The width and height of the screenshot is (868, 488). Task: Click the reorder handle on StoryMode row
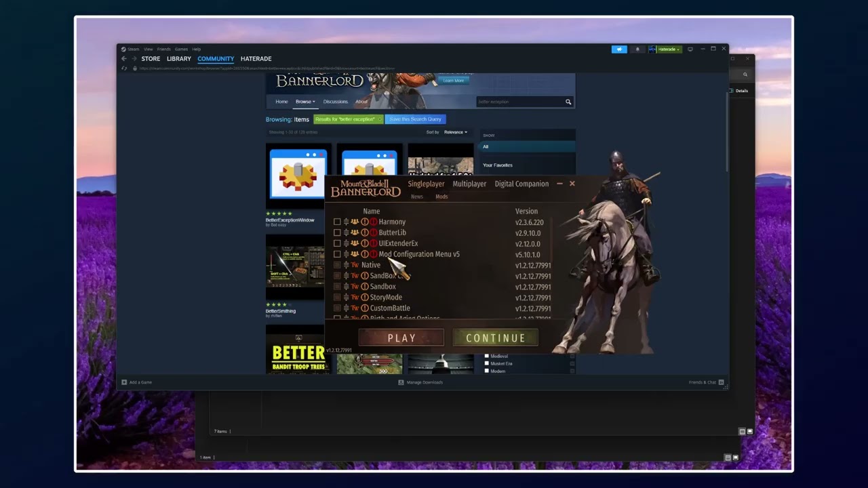pos(346,298)
